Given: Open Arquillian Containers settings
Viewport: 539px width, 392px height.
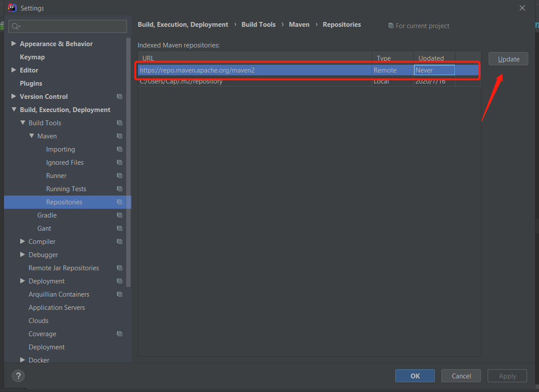Looking at the screenshot, I should 59,294.
